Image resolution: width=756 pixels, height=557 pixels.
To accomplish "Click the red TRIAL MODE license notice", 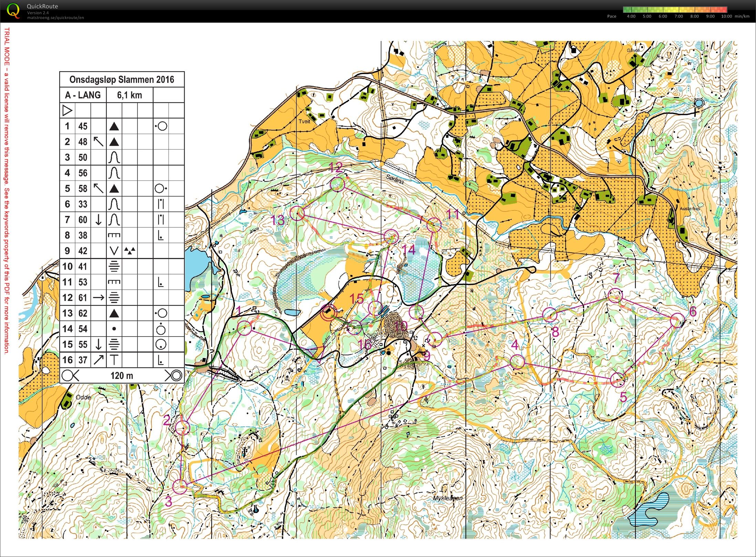I will (7, 190).
